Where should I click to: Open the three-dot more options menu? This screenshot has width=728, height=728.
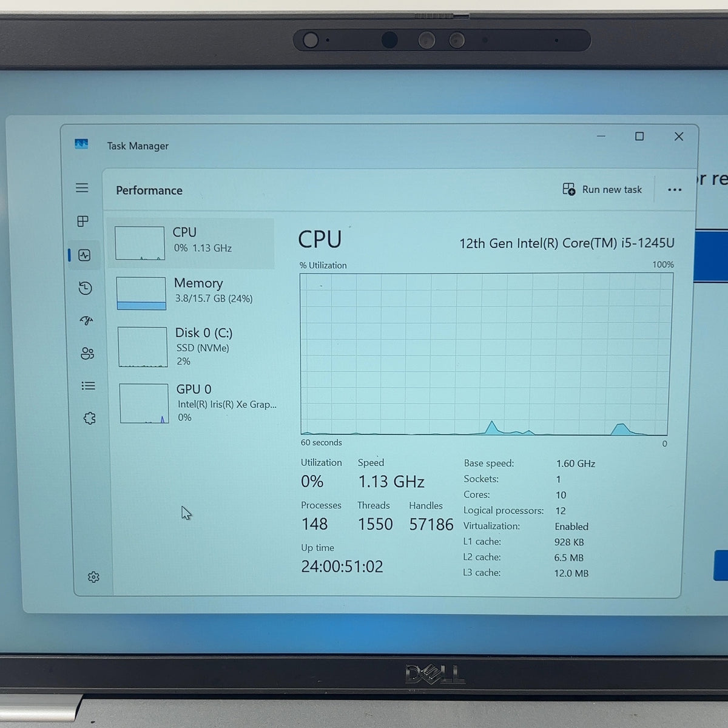coord(675,190)
